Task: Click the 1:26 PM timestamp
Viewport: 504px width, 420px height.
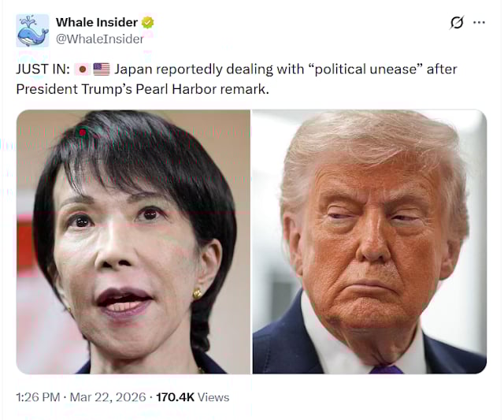Action: (x=38, y=397)
